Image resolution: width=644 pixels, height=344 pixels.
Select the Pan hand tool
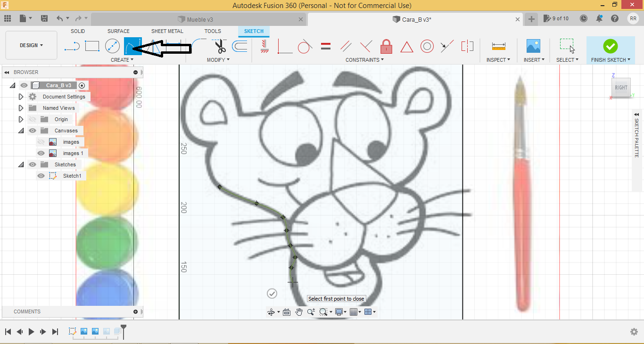(x=299, y=312)
